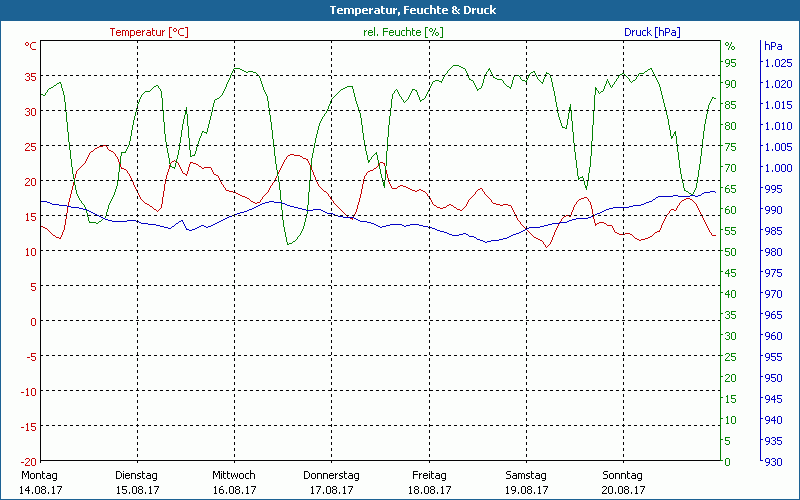
Task: Click the '-20' temperature axis tick
Action: pyautogui.click(x=29, y=462)
